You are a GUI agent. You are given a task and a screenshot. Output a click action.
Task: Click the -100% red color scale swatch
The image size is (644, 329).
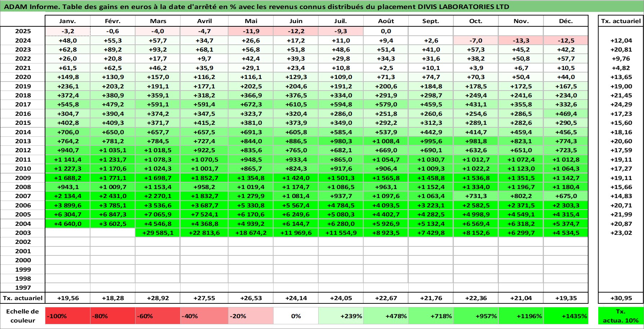point(68,316)
